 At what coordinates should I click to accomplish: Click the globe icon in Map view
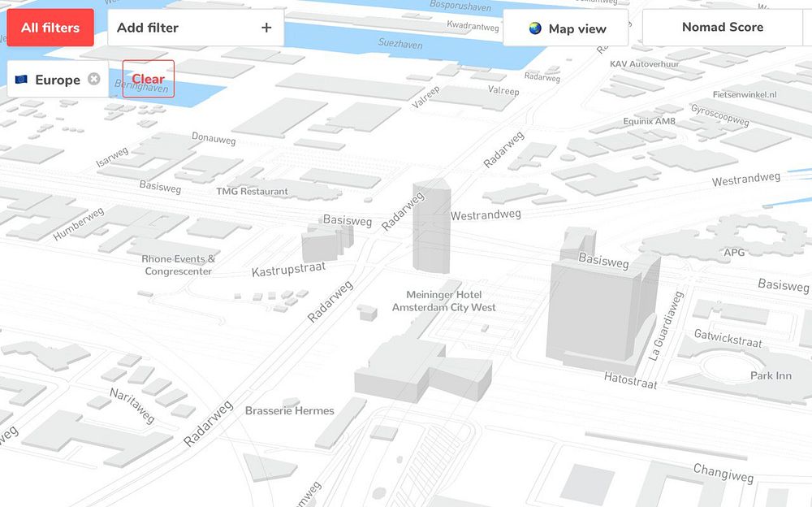[x=535, y=28]
